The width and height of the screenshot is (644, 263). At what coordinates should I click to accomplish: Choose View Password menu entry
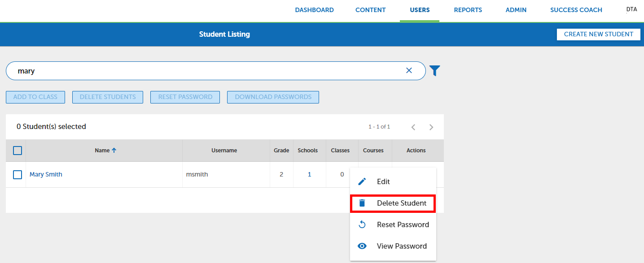(402, 246)
